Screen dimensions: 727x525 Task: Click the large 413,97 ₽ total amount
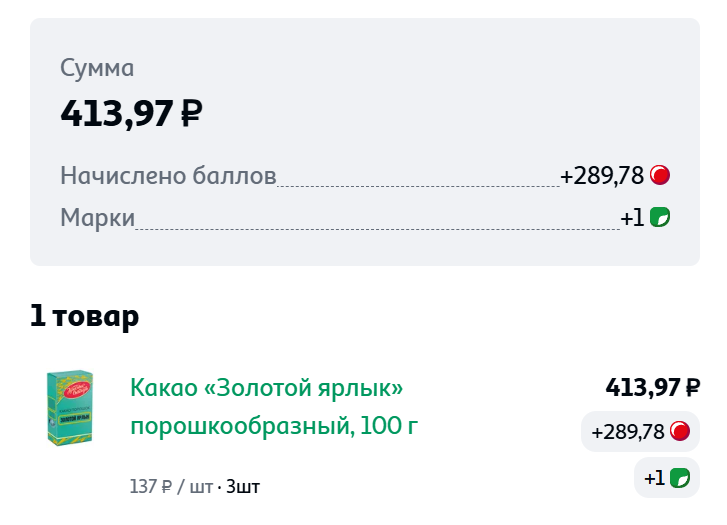click(131, 113)
